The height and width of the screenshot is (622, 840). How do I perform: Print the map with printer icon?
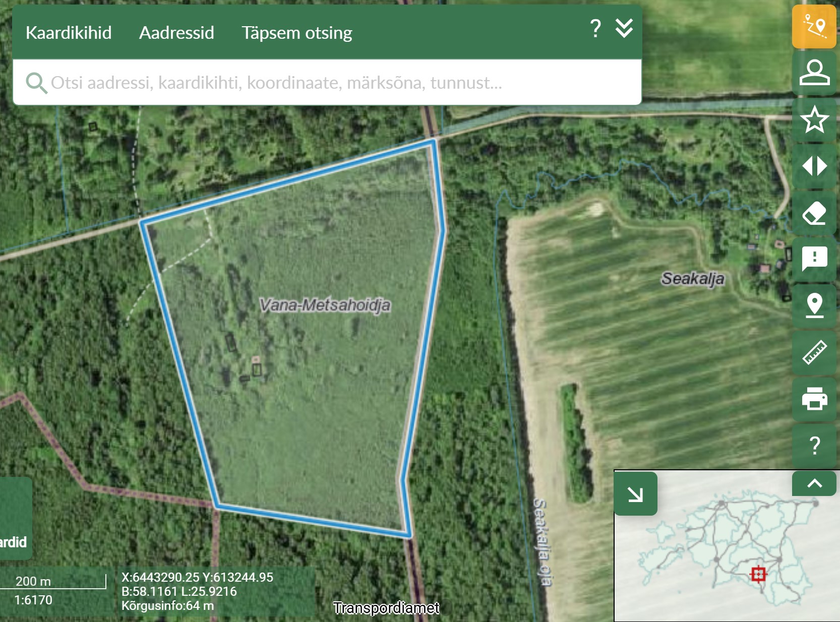(x=814, y=399)
